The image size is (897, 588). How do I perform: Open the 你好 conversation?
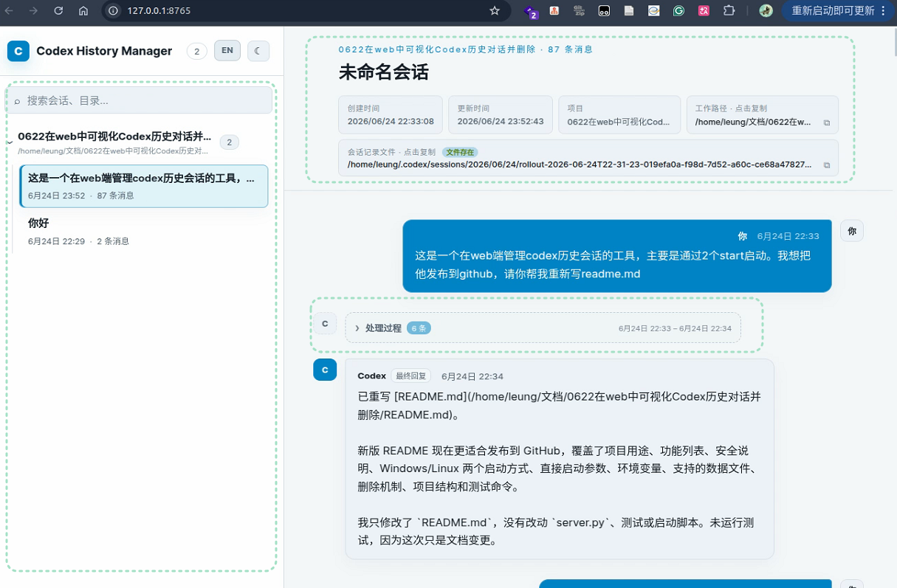pos(144,231)
